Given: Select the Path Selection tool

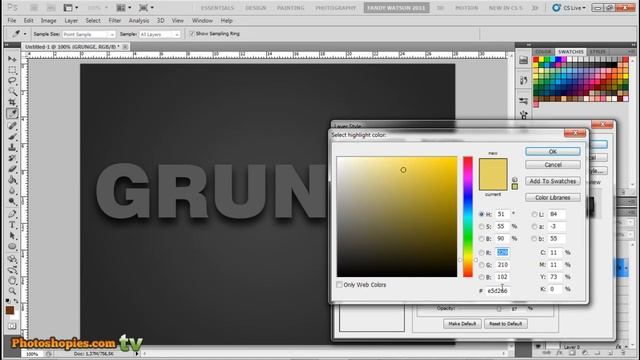Looking at the screenshot, I should coord(12,236).
